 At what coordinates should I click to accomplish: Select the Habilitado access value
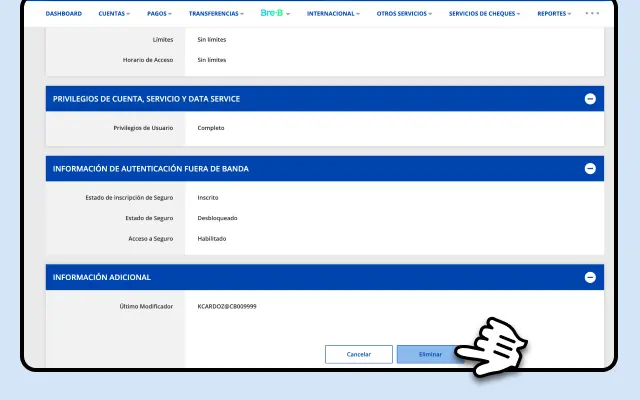(x=211, y=238)
